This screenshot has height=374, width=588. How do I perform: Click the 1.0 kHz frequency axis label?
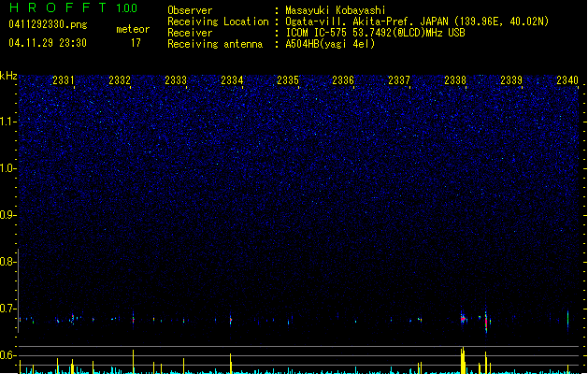point(8,168)
